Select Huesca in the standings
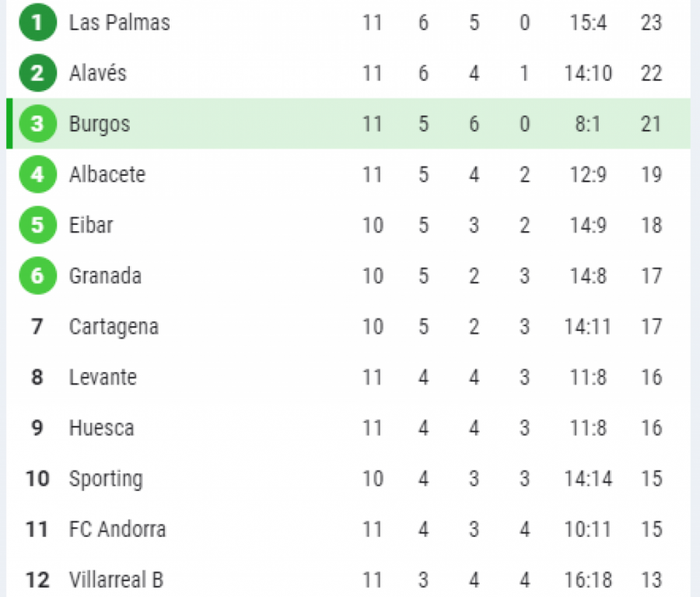Viewport: 700px width, 597px height. pyautogui.click(x=101, y=428)
